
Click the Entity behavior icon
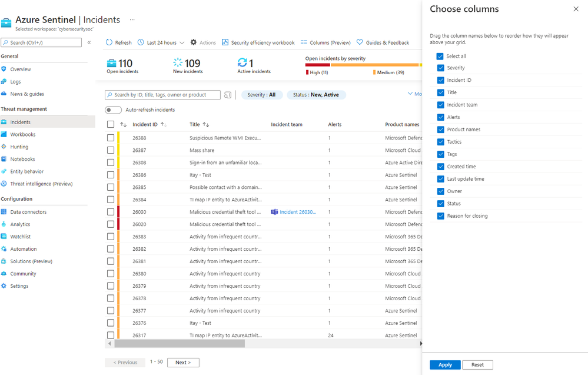(4, 171)
